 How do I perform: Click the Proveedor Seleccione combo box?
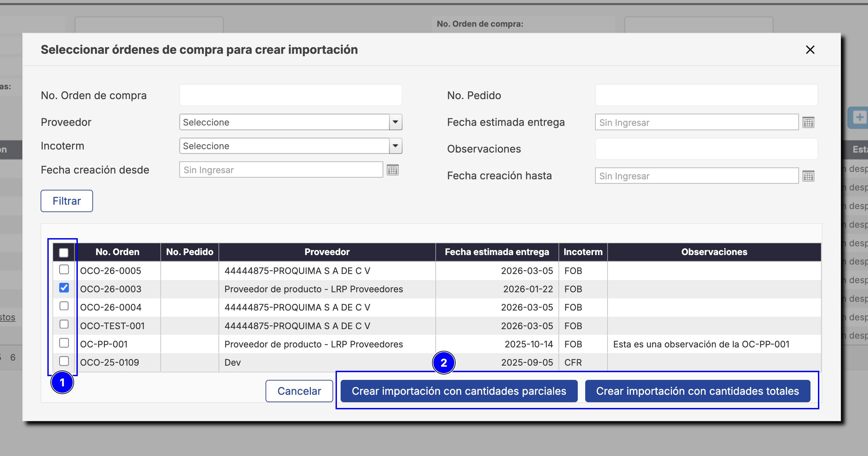point(284,122)
